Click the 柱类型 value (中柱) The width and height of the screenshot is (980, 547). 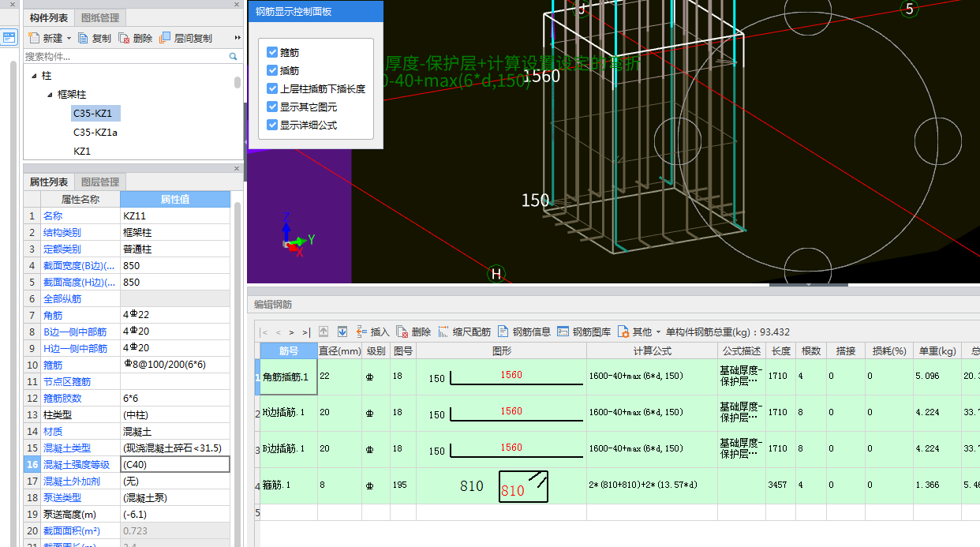click(175, 414)
